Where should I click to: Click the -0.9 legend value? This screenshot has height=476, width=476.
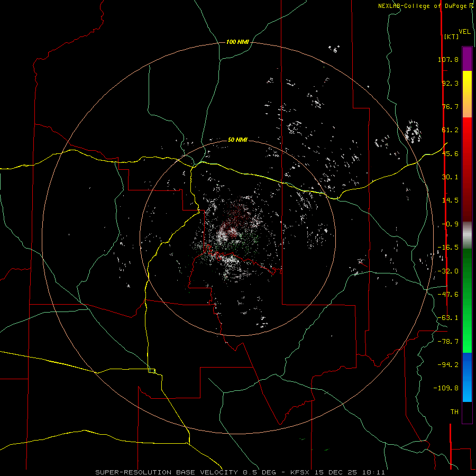[x=450, y=224]
